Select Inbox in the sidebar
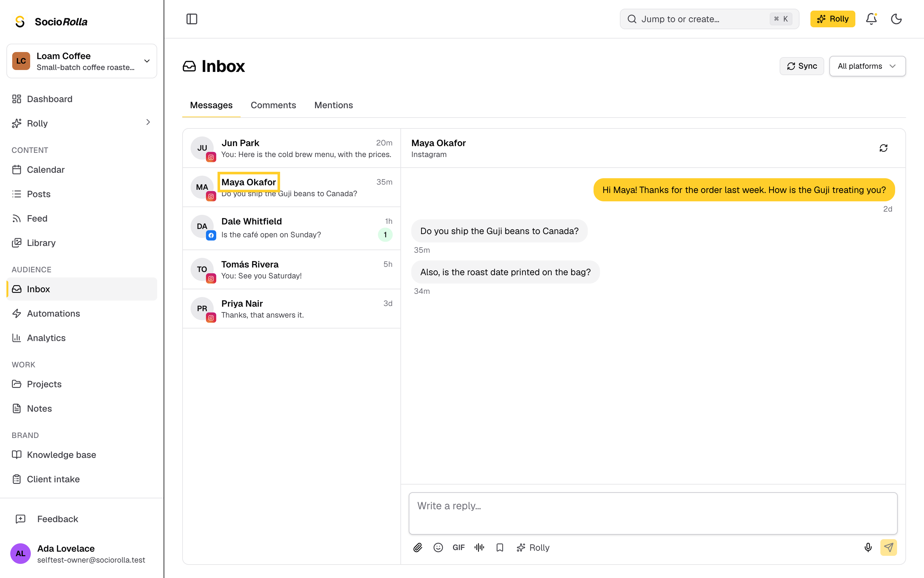The image size is (924, 578). [82, 289]
